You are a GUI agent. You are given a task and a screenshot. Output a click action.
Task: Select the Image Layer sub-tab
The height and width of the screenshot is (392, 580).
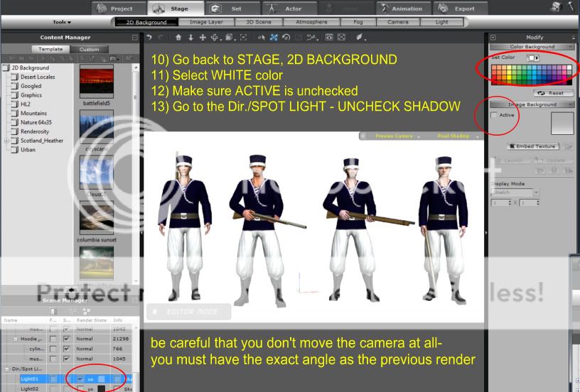point(206,23)
